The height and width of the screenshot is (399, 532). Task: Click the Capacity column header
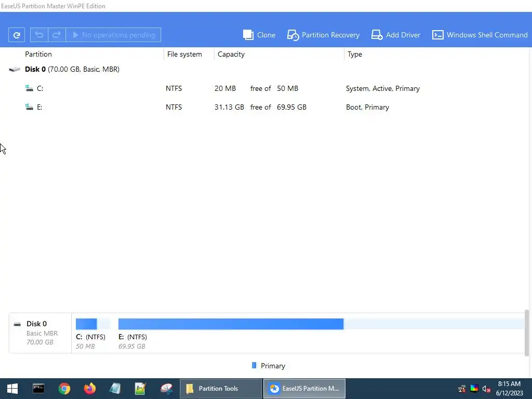[231, 54]
